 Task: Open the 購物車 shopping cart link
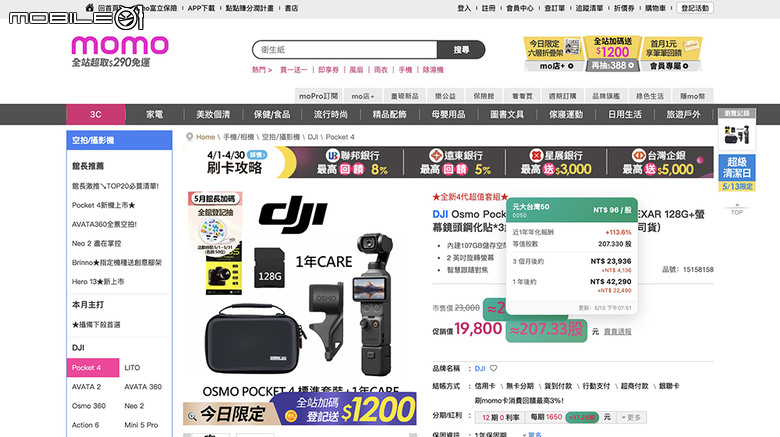(655, 8)
